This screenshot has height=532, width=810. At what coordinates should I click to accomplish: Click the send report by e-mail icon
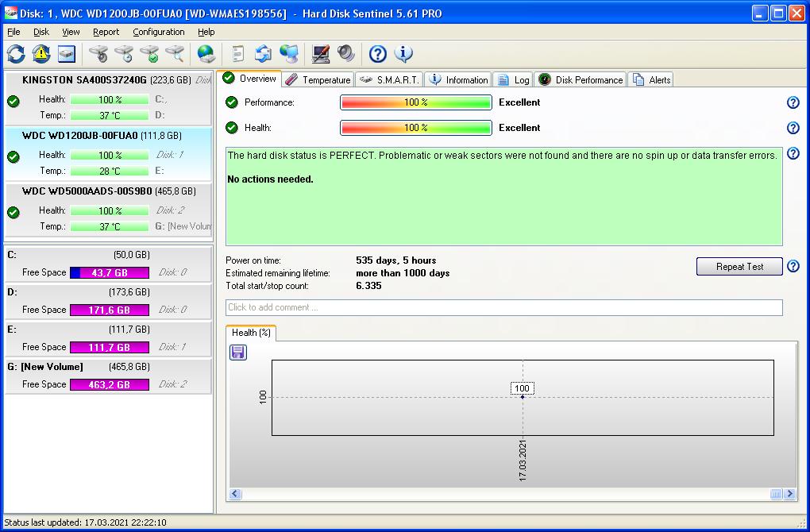(x=263, y=54)
